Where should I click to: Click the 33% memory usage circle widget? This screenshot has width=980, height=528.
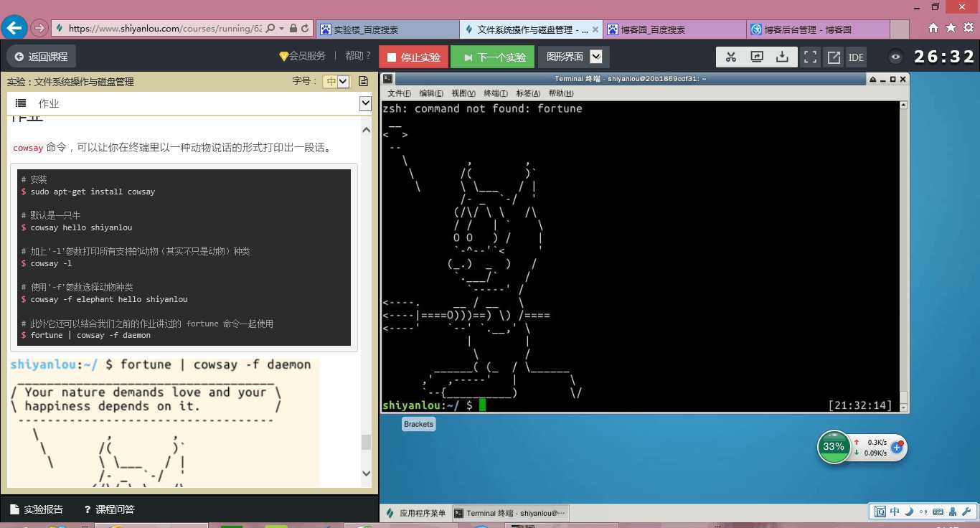pos(834,447)
